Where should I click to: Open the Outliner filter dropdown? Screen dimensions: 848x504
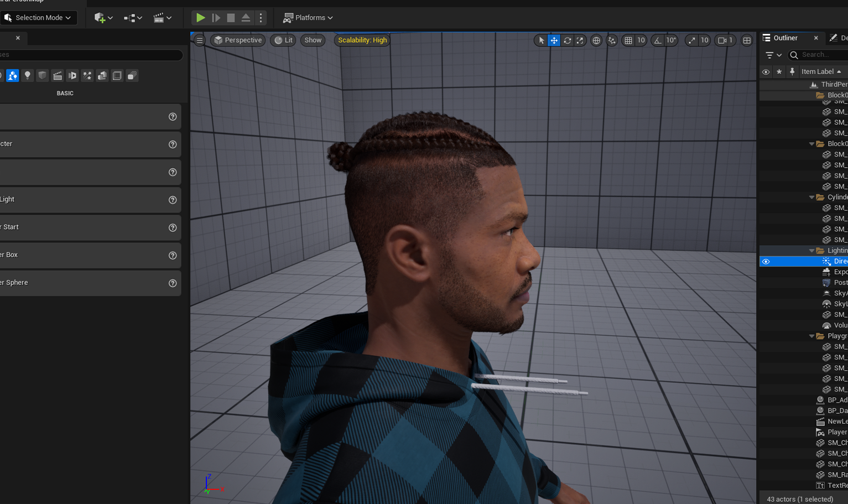coord(773,55)
